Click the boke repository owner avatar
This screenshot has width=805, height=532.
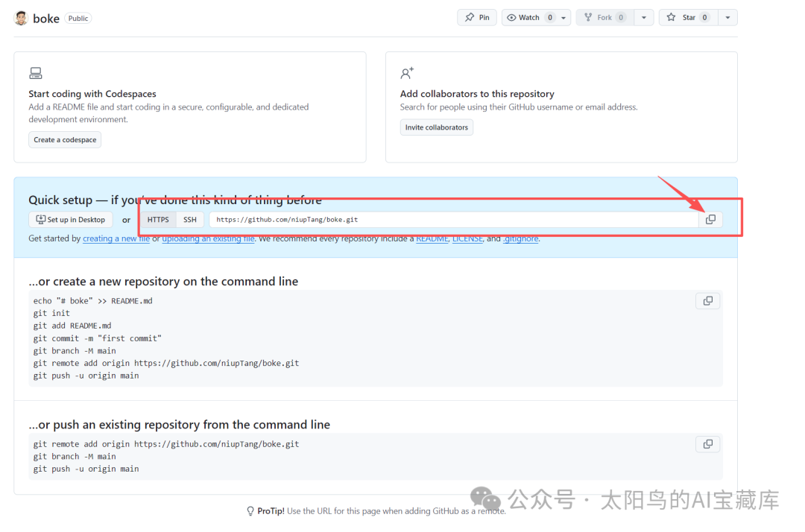click(x=21, y=18)
